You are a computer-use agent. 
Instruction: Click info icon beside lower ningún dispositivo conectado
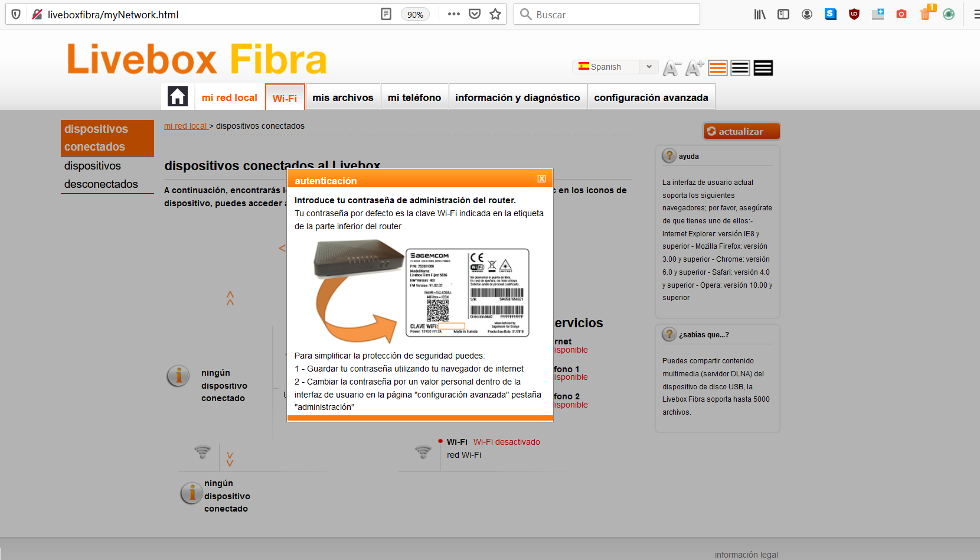(192, 493)
